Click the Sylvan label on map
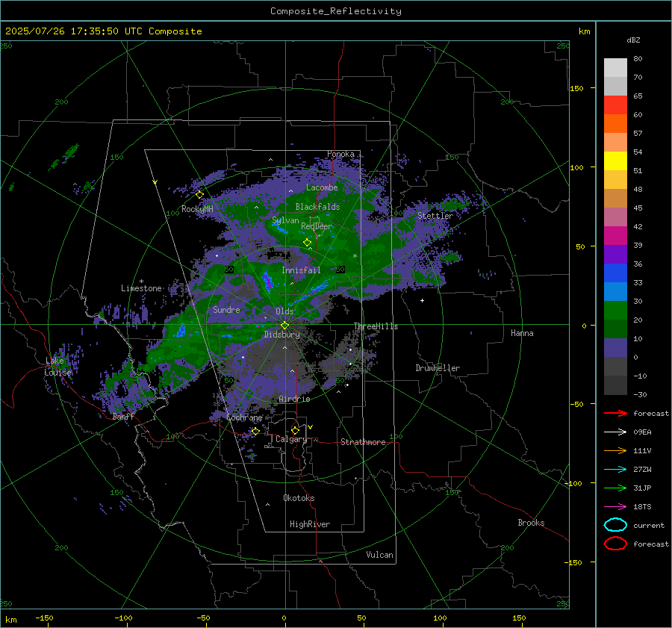This screenshot has height=628, width=672. point(285,220)
